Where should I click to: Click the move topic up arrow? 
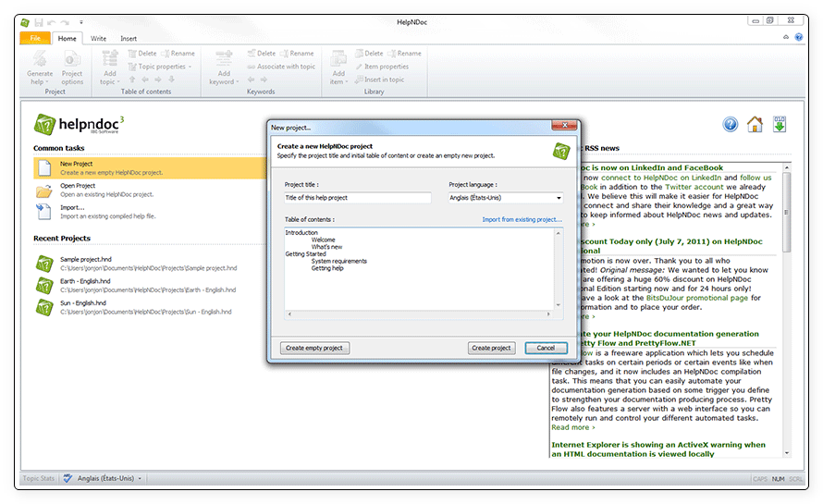point(132,80)
